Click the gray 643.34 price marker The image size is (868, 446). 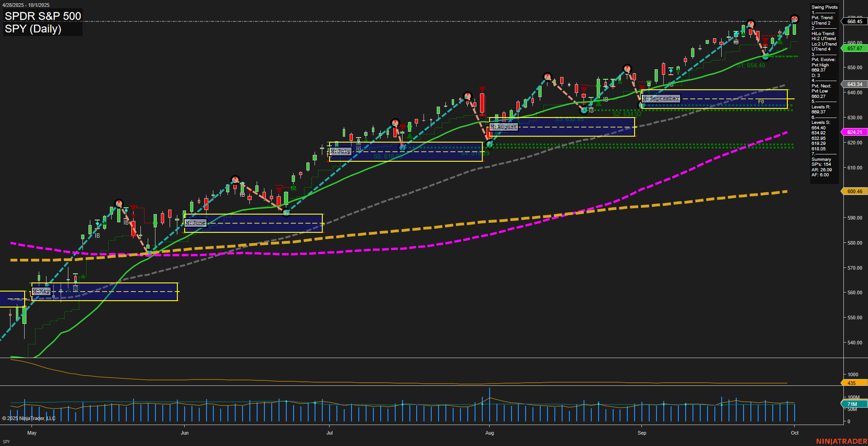click(x=854, y=84)
